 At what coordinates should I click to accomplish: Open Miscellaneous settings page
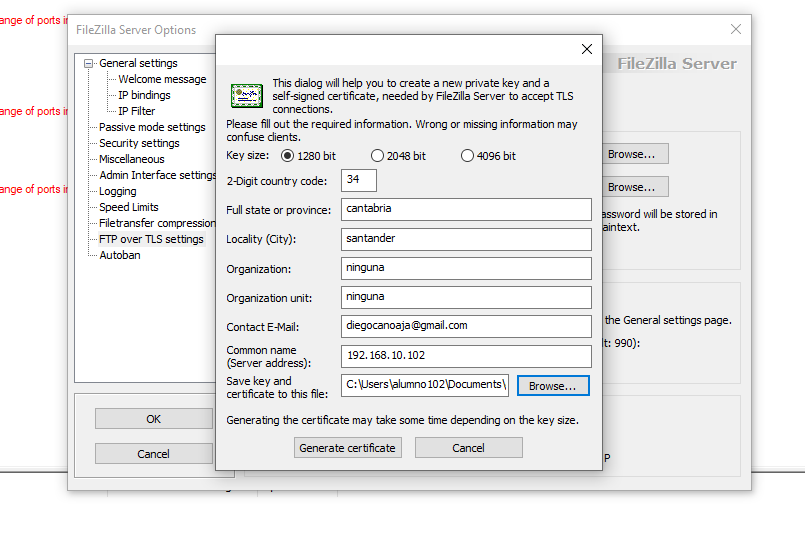coord(131,159)
